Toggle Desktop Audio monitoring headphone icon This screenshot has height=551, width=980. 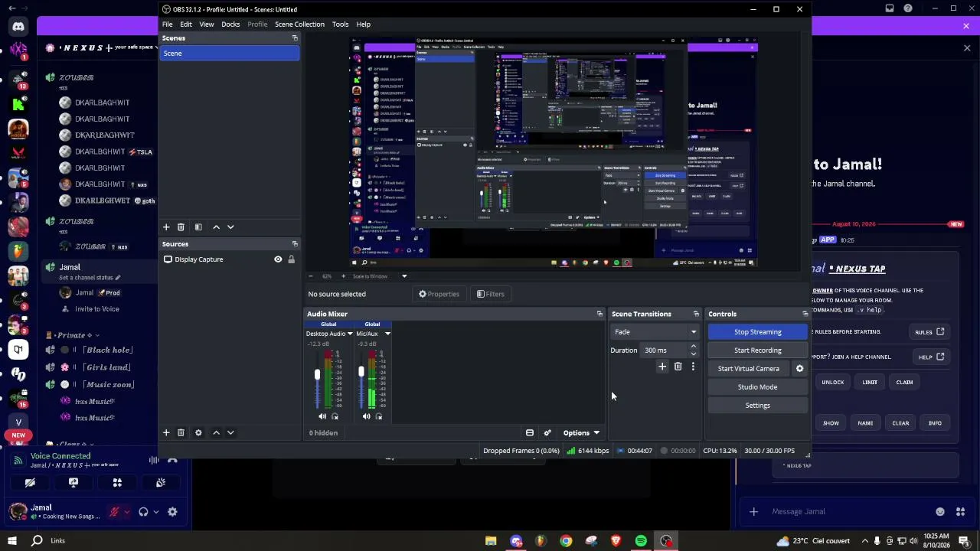point(335,417)
